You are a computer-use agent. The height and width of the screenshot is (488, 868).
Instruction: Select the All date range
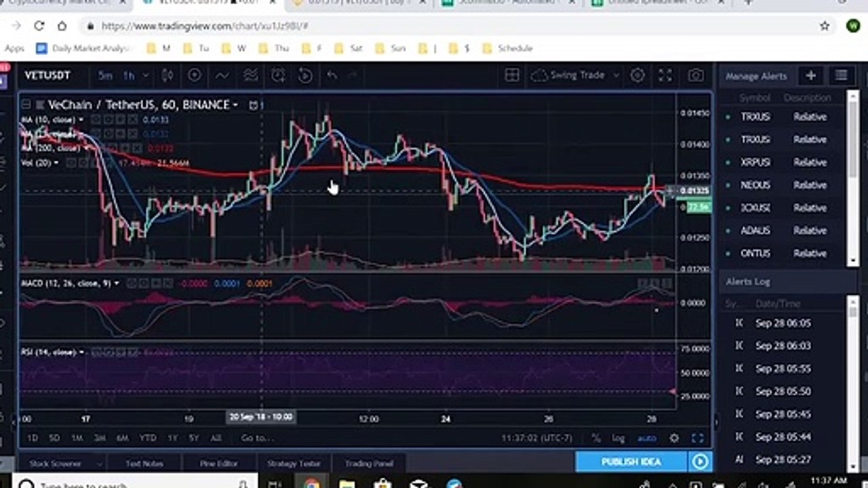[x=216, y=439]
